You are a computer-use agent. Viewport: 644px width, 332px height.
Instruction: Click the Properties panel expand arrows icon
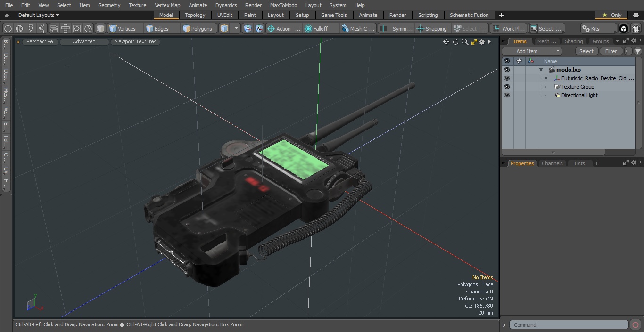626,162
